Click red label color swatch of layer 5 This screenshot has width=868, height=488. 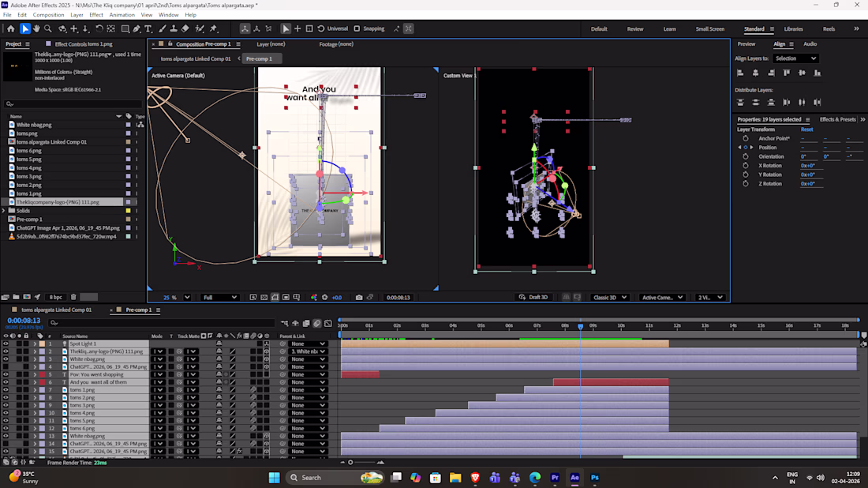tap(42, 374)
